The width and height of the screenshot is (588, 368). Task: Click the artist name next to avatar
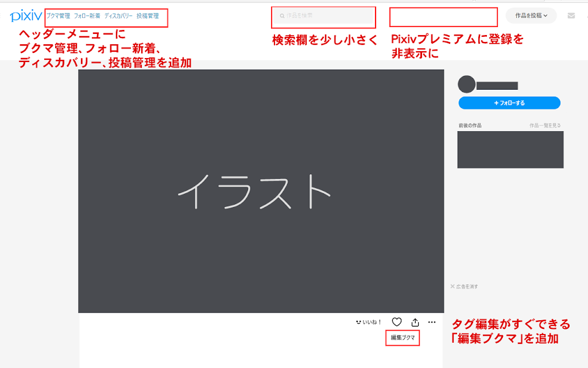click(497, 86)
